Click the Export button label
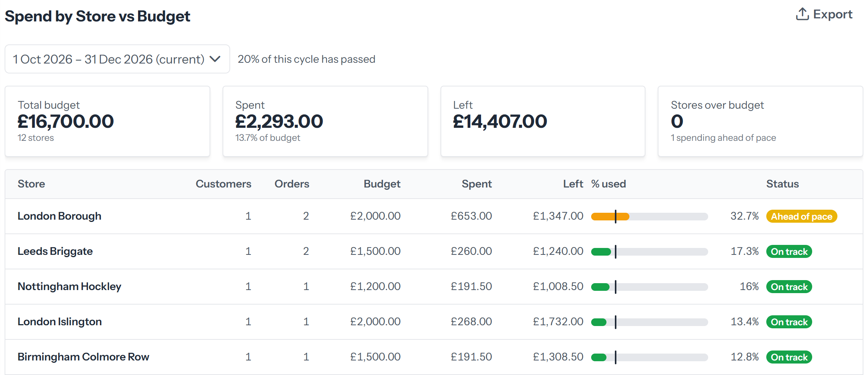This screenshot has width=868, height=375. 833,14
